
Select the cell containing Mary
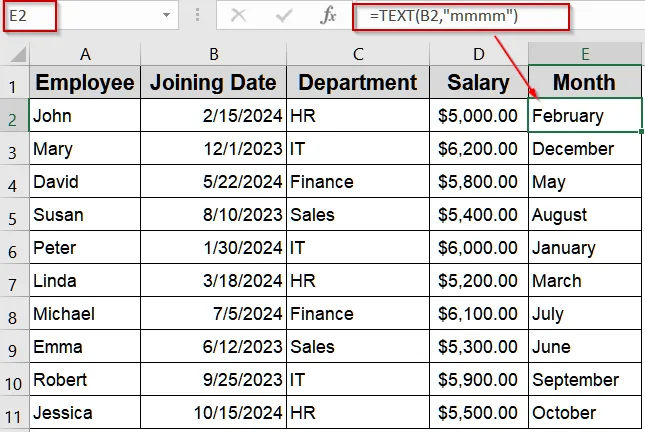click(x=85, y=149)
